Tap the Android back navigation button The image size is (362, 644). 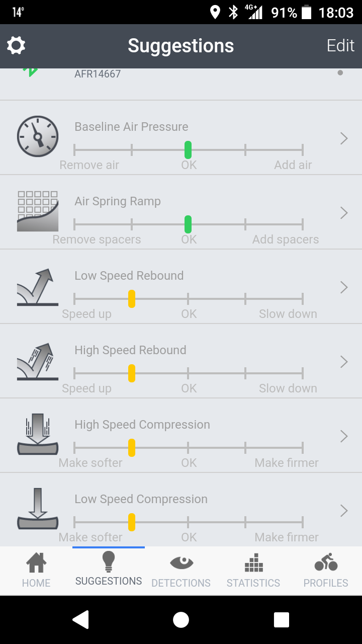(x=81, y=619)
